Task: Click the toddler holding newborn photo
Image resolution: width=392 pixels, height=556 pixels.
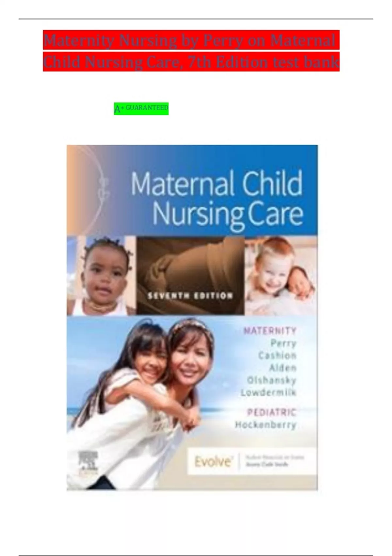Action: click(281, 276)
